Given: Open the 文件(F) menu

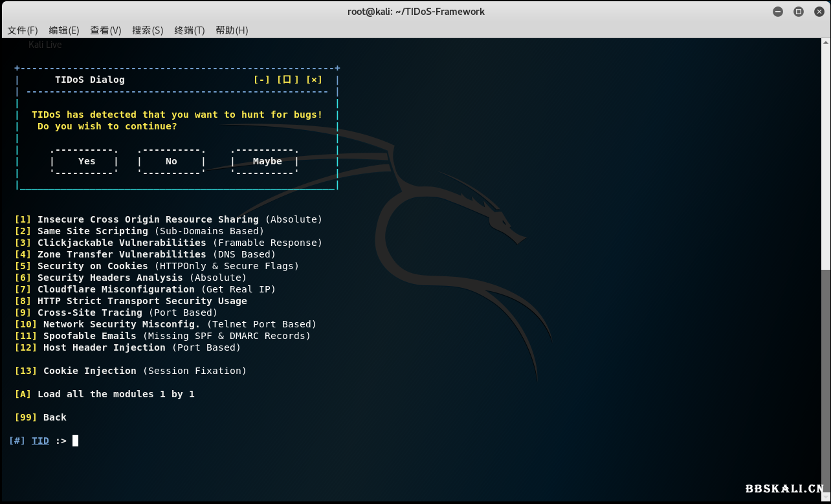Looking at the screenshot, I should (23, 30).
